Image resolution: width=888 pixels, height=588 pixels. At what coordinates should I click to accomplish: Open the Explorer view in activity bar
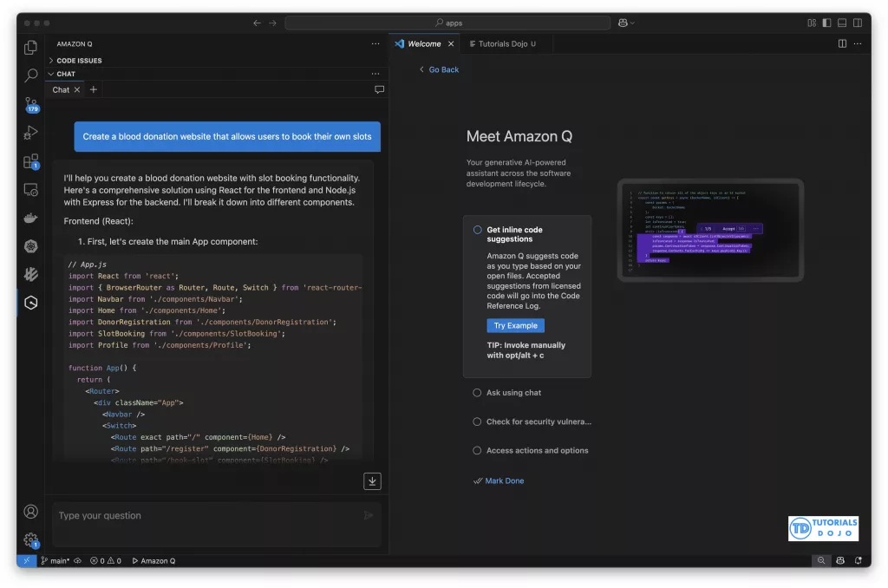pyautogui.click(x=31, y=48)
